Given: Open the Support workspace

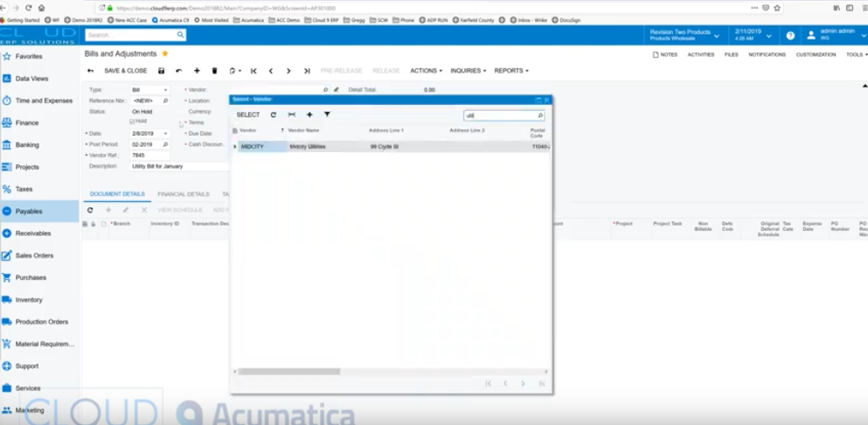Looking at the screenshot, I should [x=26, y=366].
